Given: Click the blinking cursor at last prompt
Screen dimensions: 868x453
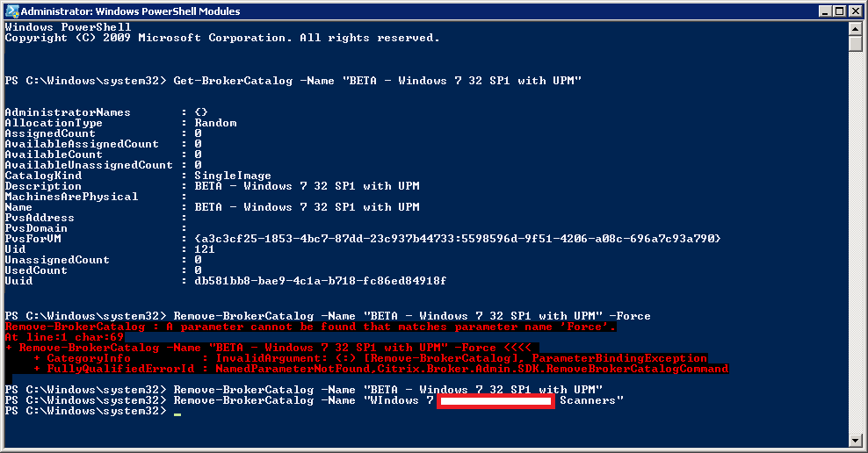Looking at the screenshot, I should 177,412.
